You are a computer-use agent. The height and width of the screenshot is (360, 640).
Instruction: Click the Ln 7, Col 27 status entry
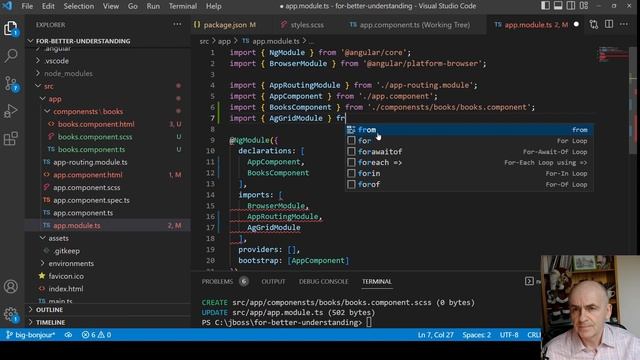(436, 335)
